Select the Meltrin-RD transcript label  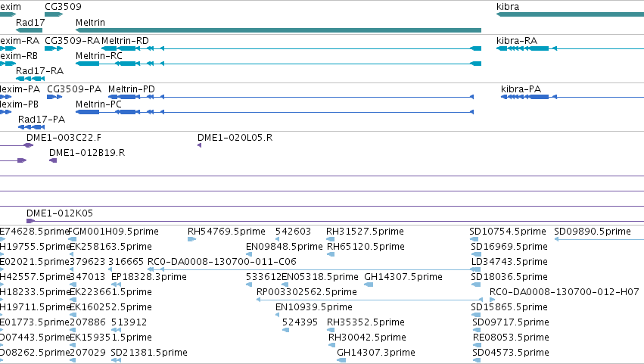(125, 41)
